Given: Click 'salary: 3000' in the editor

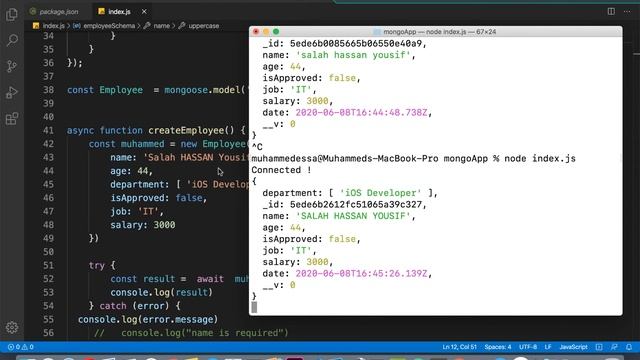Looking at the screenshot, I should 142,225.
